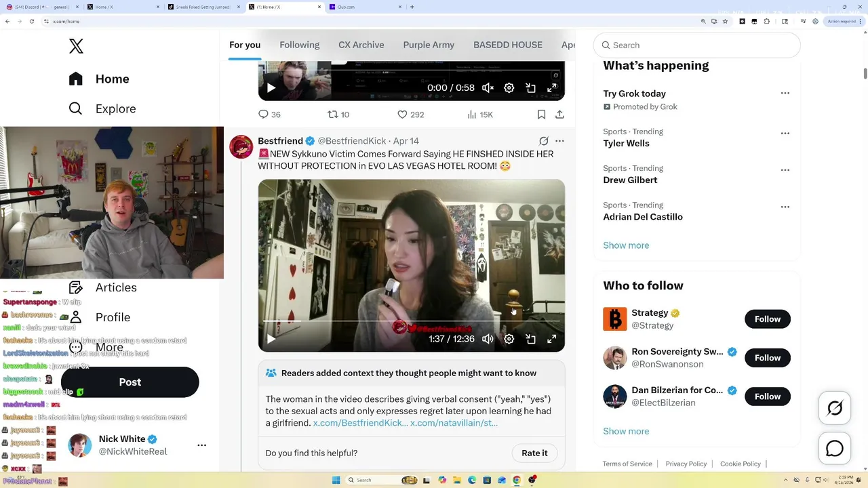Reload the page in browser toolbar
Screen dimensions: 868x488
coord(31,21)
